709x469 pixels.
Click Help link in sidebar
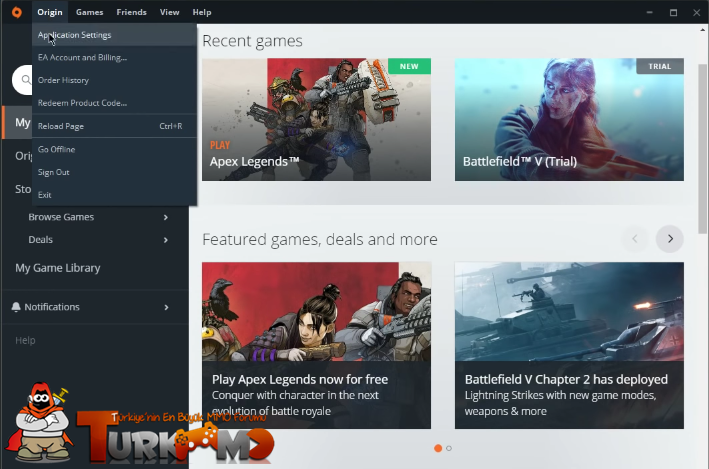(x=25, y=340)
